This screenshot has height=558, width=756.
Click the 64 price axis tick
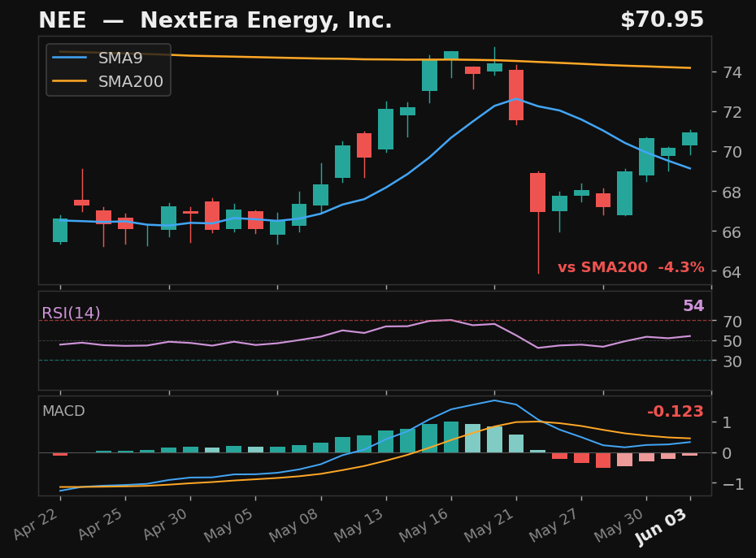coord(732,273)
